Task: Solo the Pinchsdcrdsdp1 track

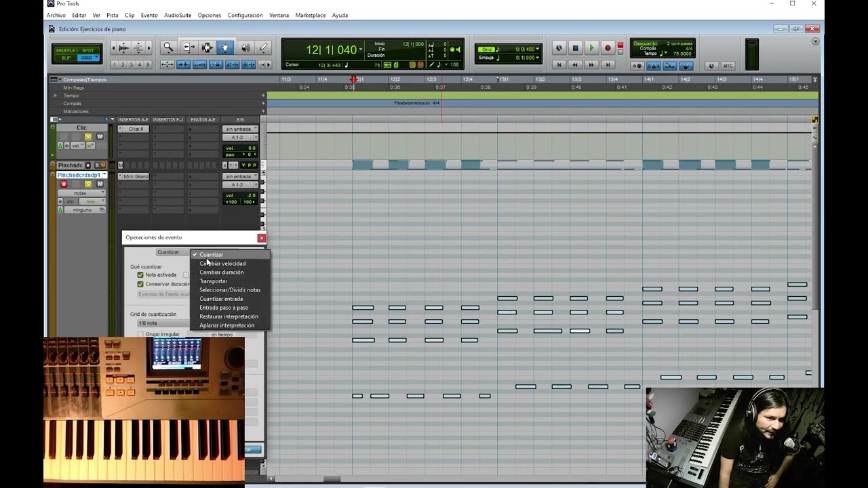Action: pos(87,184)
